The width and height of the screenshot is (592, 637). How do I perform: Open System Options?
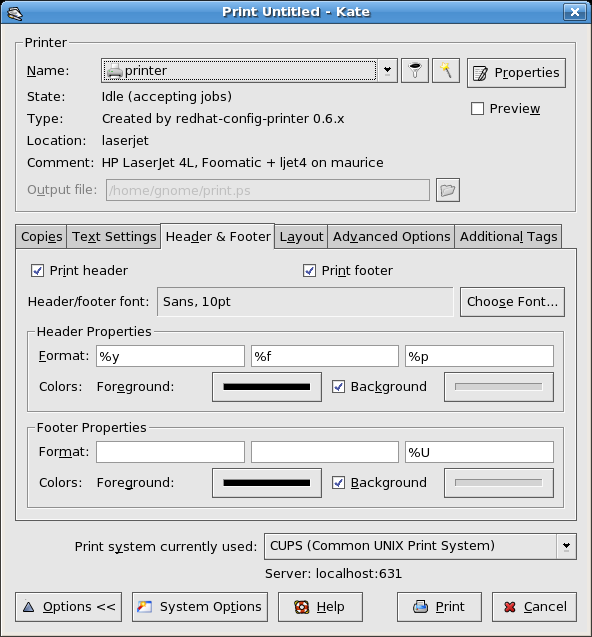(200, 607)
